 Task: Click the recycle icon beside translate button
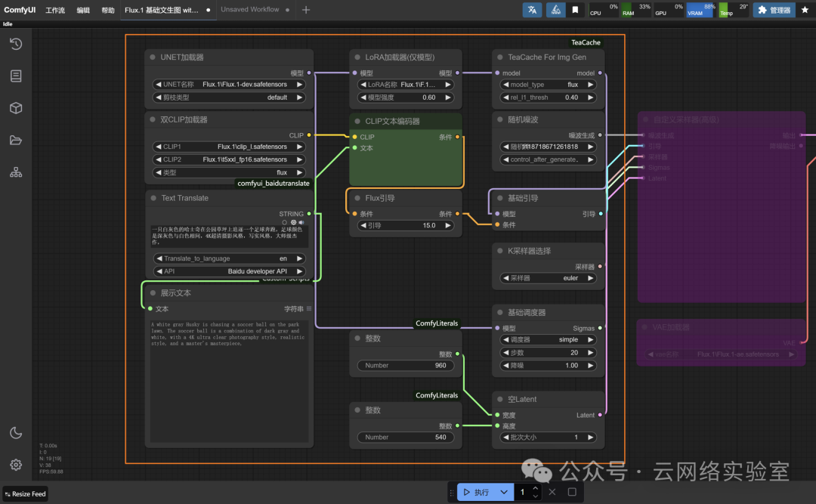[556, 10]
